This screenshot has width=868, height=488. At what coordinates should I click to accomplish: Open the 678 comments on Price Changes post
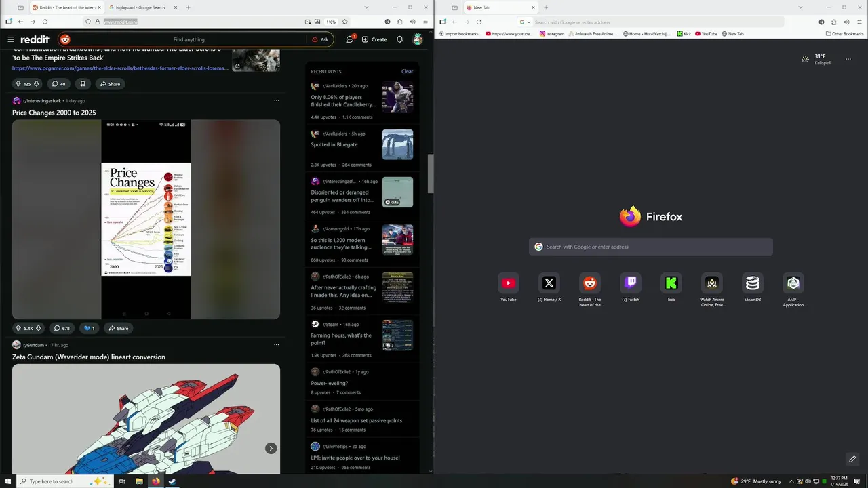click(62, 328)
